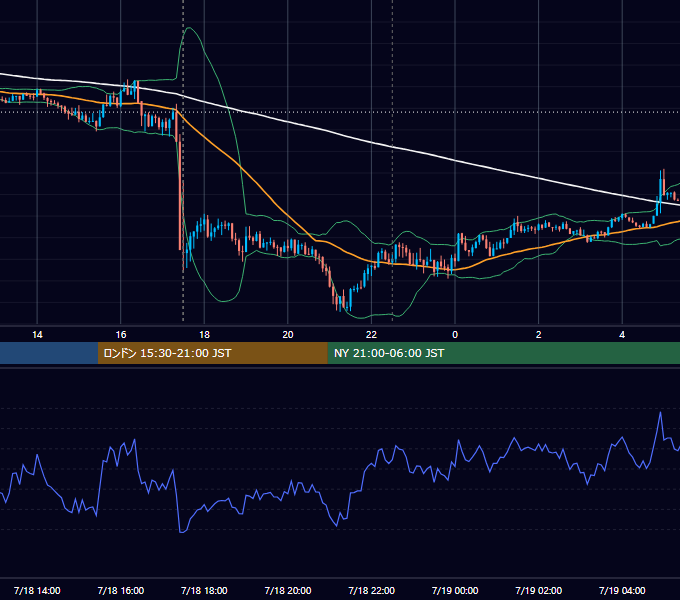Click the '16' hour axis label
Viewport: 680px width, 600px height.
[121, 335]
